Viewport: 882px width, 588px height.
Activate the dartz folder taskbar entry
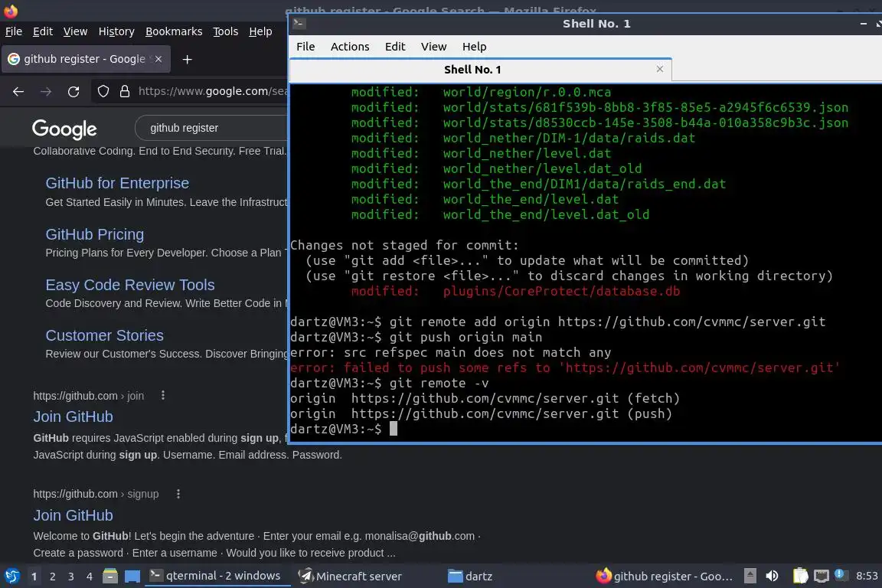[470, 576]
